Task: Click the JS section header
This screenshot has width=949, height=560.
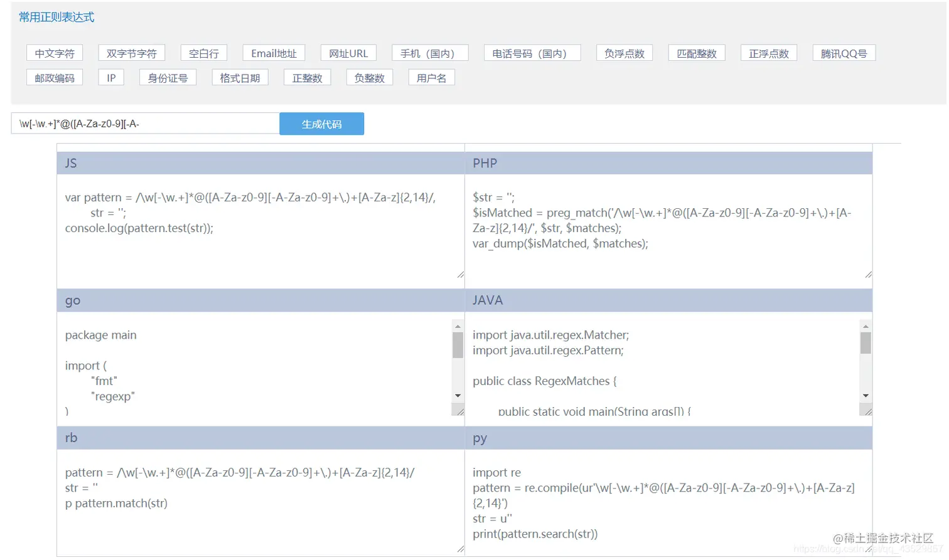Action: pos(260,163)
